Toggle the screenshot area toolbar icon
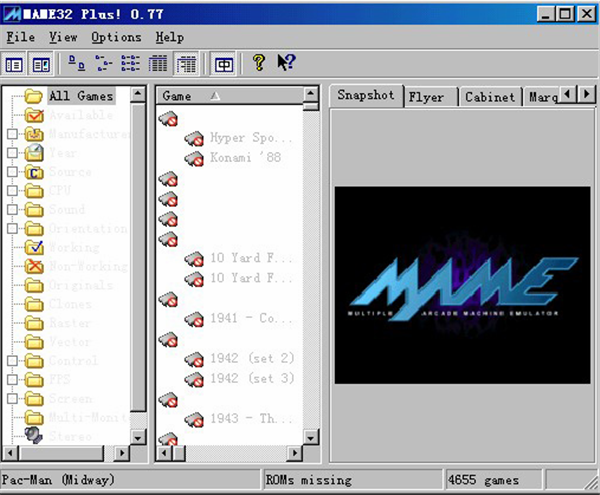 [41, 64]
